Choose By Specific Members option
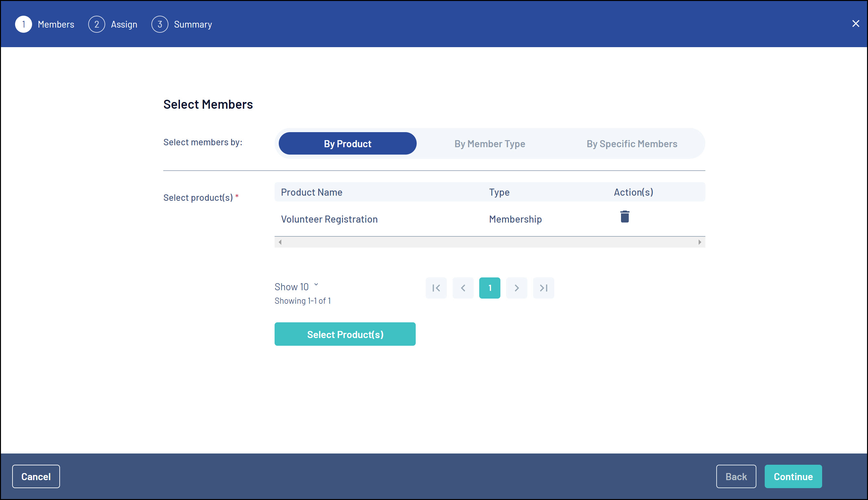The height and width of the screenshot is (500, 868). click(x=631, y=144)
